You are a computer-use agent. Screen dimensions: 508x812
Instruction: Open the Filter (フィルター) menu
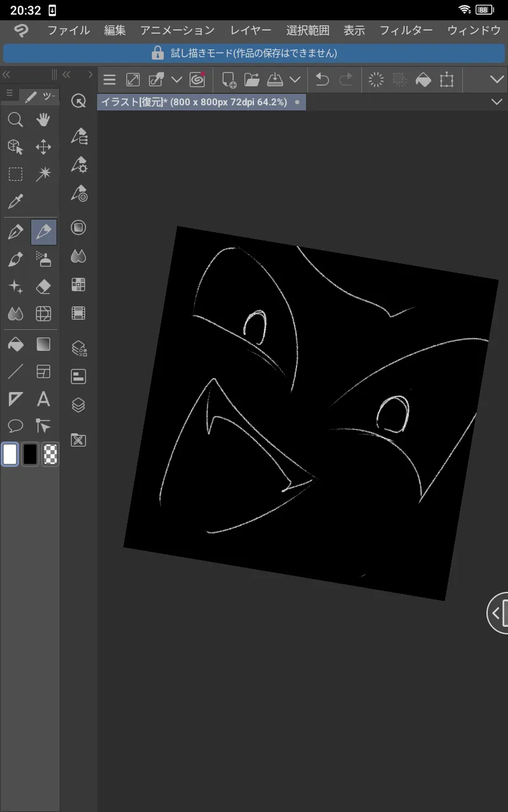406,30
